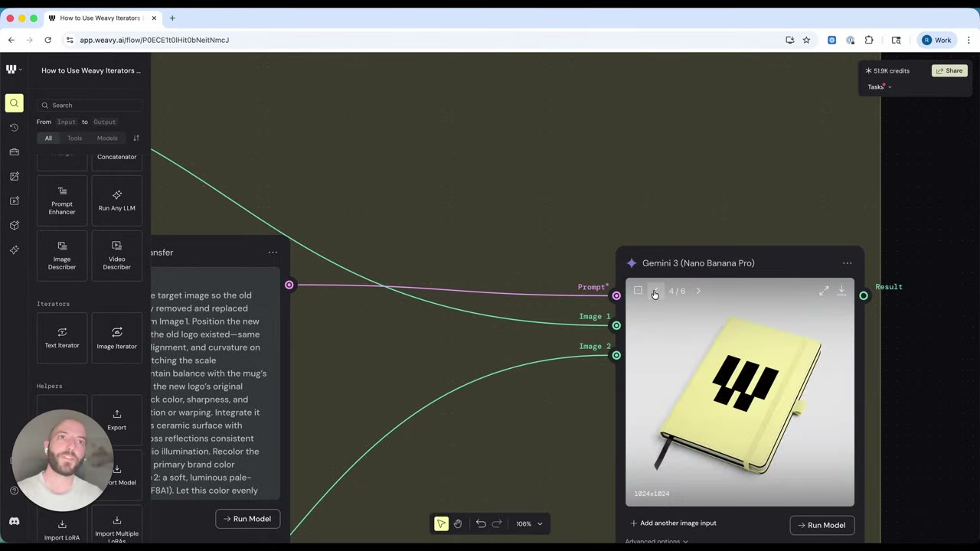Add an Export helper node
This screenshot has width=980, height=551.
click(116, 420)
